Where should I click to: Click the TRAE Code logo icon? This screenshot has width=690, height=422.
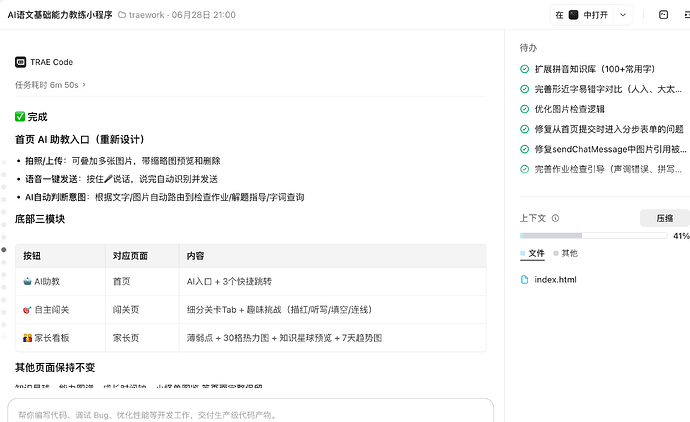pyautogui.click(x=20, y=62)
